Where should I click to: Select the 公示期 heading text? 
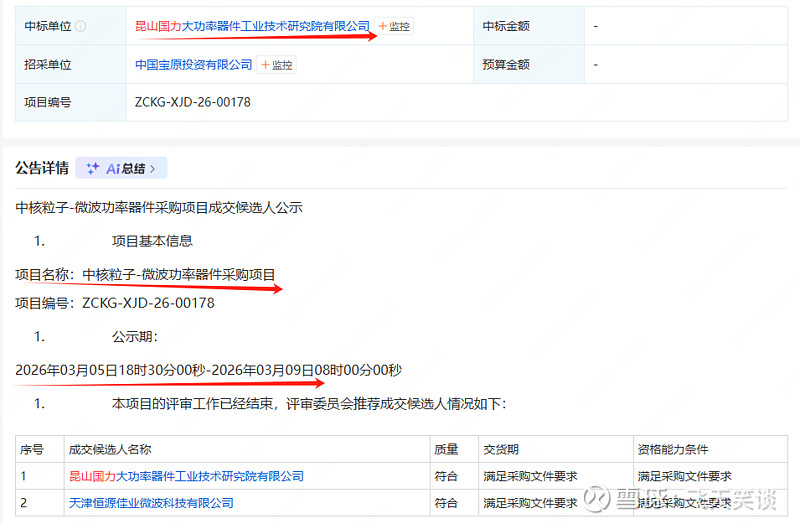(135, 337)
